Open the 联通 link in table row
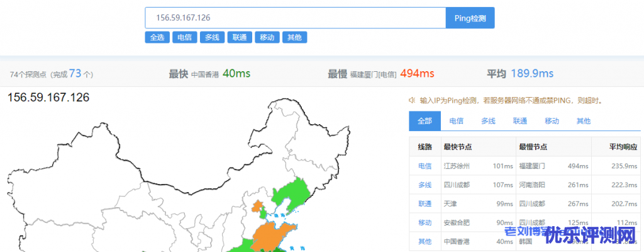 pyautogui.click(x=425, y=204)
